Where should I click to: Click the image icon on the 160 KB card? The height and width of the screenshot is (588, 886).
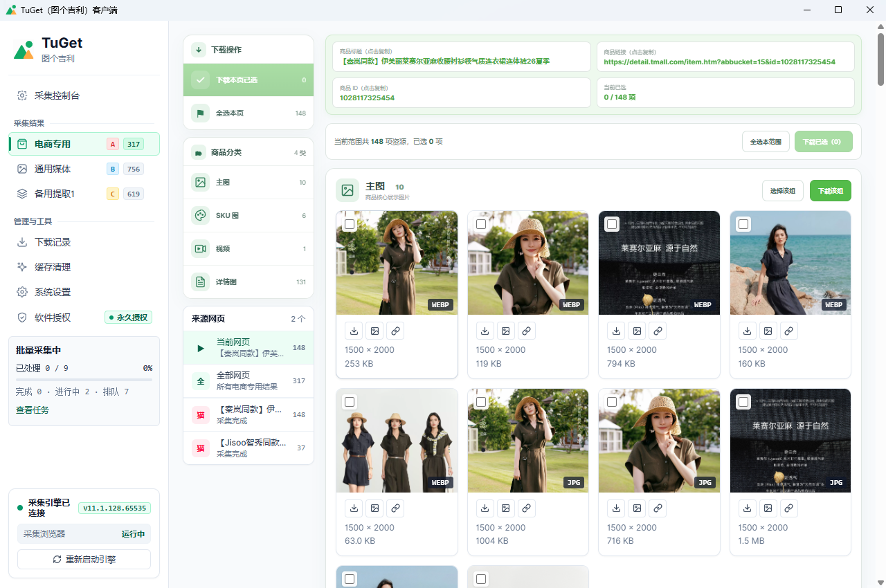(x=768, y=331)
